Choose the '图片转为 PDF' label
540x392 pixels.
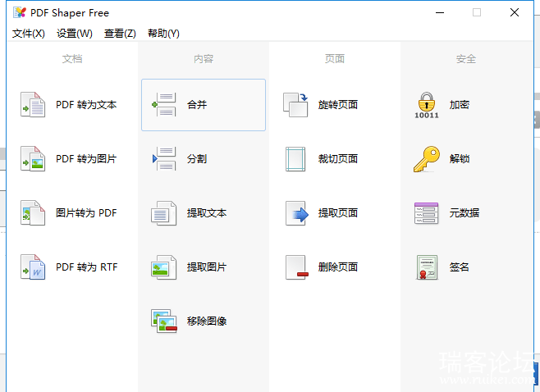coord(86,212)
